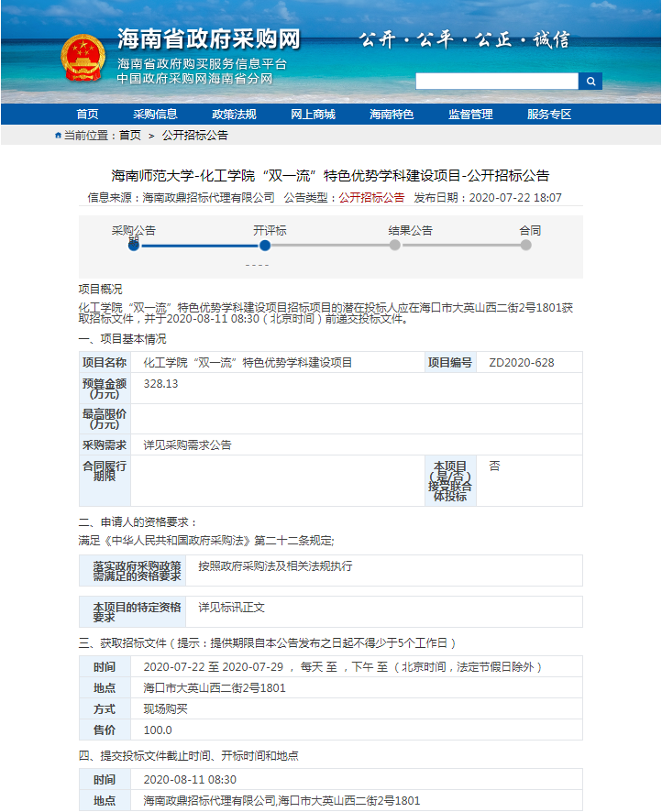The image size is (662, 812).
Task: Open the 海南特色 menu
Action: [392, 114]
